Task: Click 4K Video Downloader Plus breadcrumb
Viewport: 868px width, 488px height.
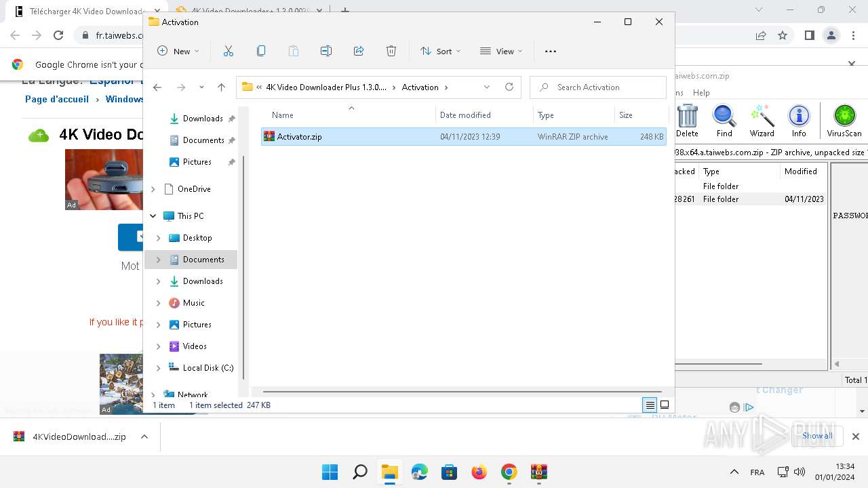Action: coord(326,87)
